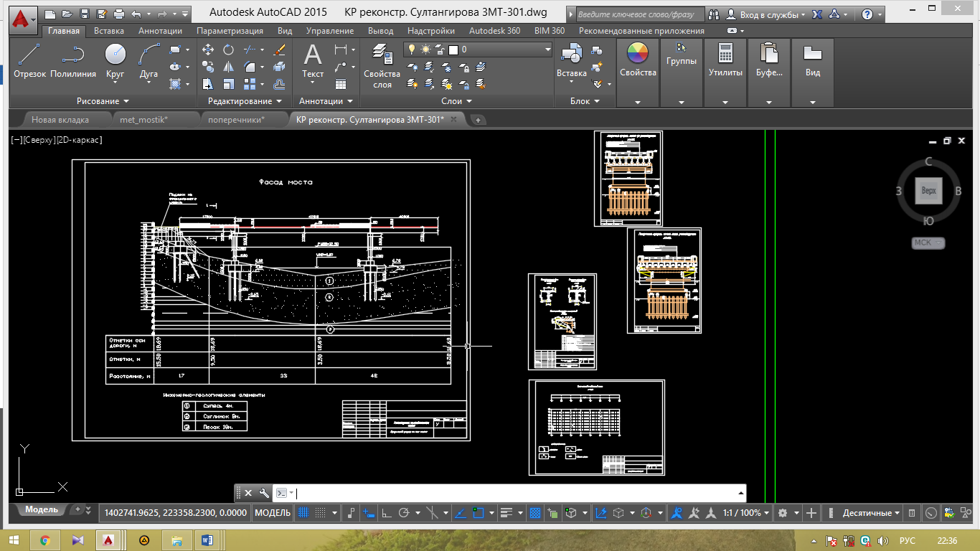
Task: Open the Управление ribbon tab
Action: [330, 31]
